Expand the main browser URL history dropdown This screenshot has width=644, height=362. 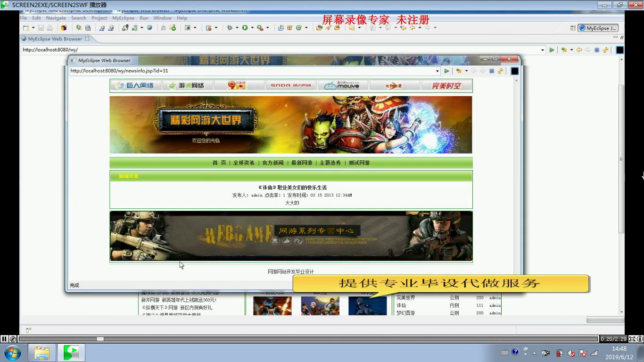click(x=543, y=49)
